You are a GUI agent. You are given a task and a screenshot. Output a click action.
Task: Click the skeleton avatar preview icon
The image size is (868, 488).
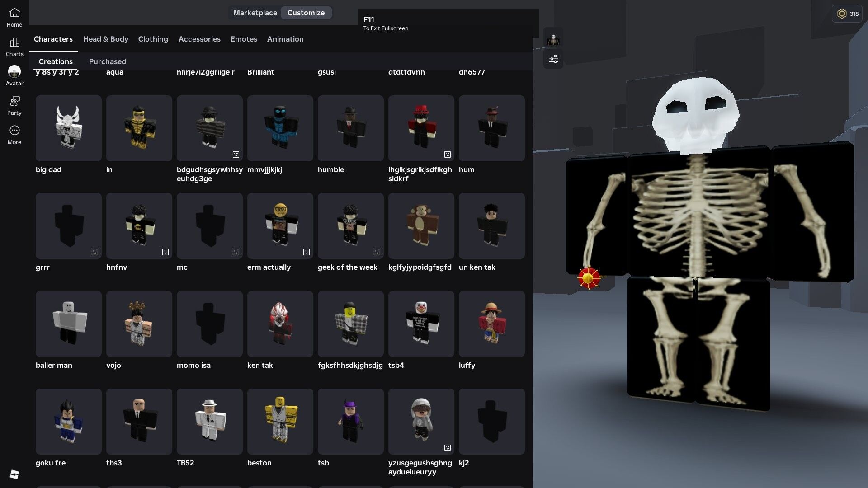tap(553, 40)
